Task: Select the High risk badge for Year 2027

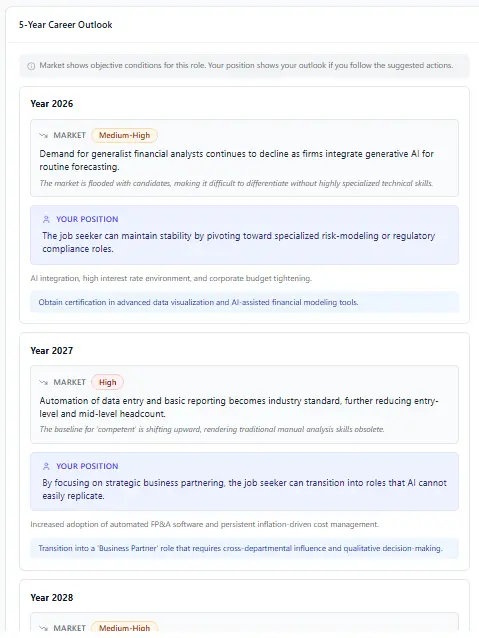Action: click(107, 382)
